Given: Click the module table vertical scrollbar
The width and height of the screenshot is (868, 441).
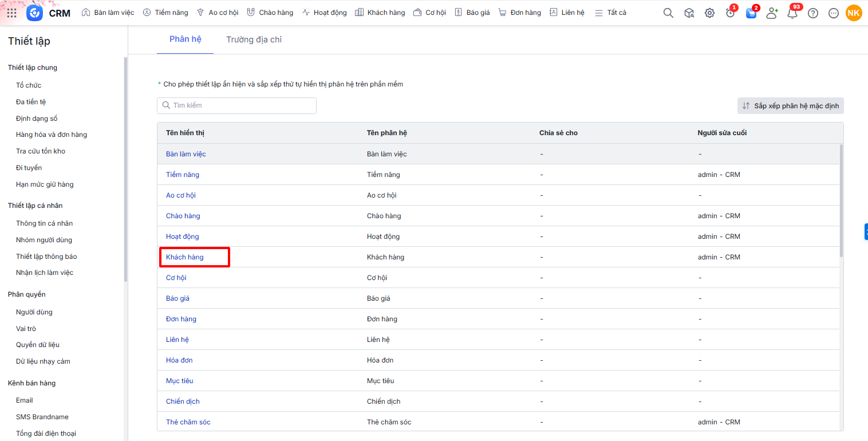Looking at the screenshot, I should point(841,200).
